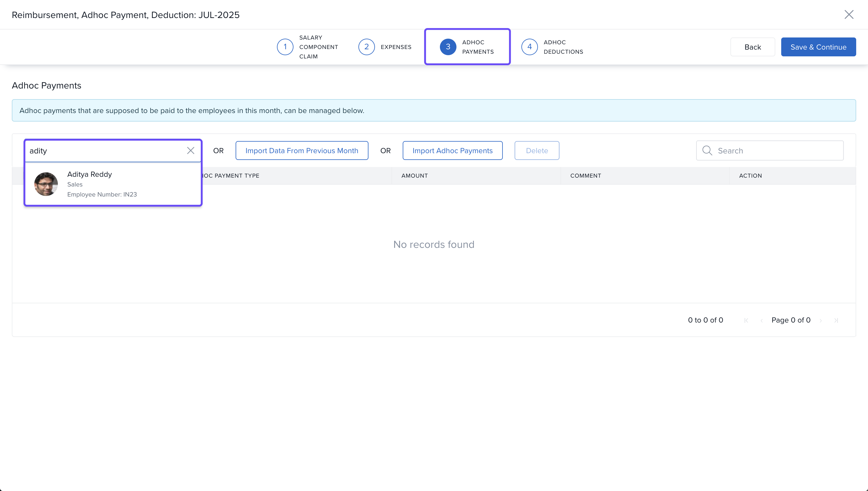Click Import Adhoc Payments button

452,150
